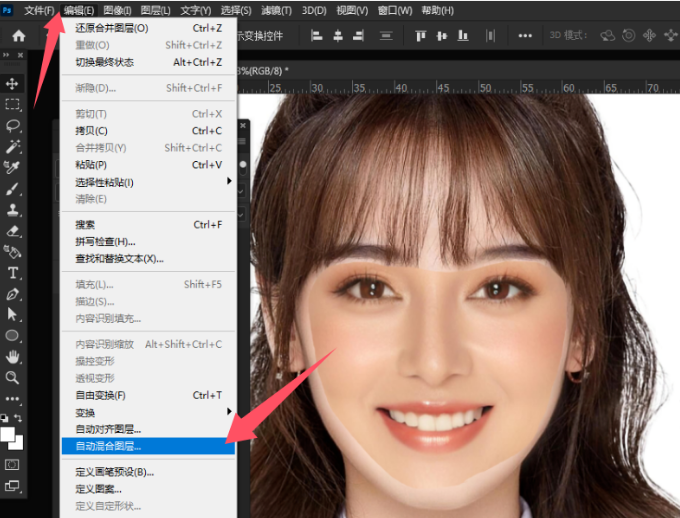Open the Window menu
The image size is (680, 518).
click(395, 10)
